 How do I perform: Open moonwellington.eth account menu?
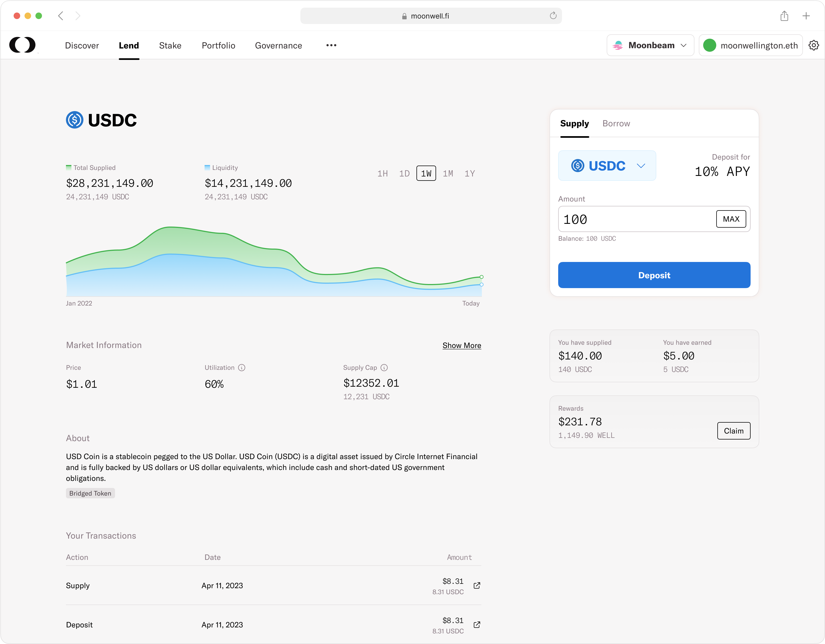[751, 45]
